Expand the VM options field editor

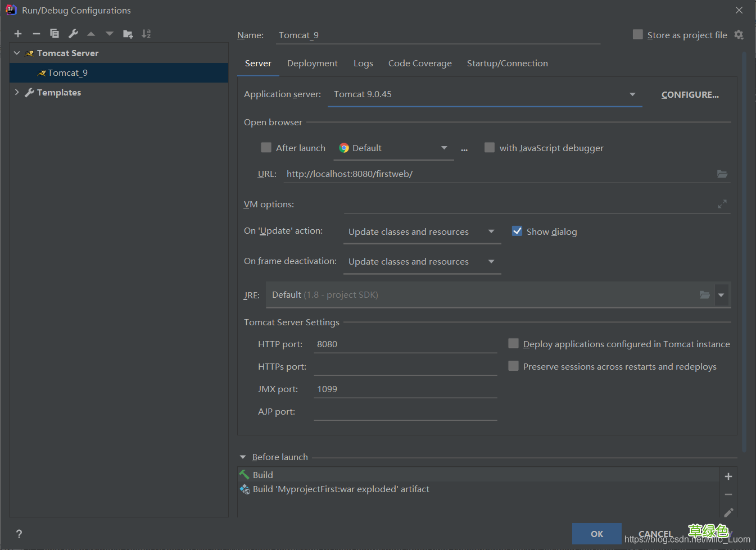click(722, 204)
